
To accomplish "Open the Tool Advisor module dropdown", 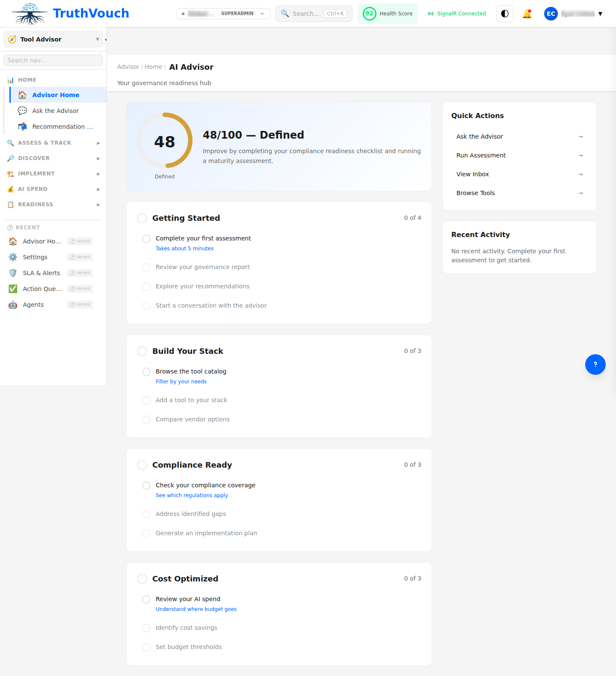I will click(x=53, y=39).
